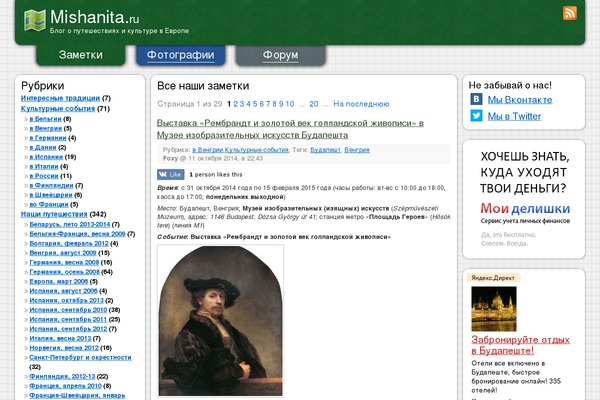Switch to the Форум tab
Image resolution: width=600 pixels, height=400 pixels.
click(280, 55)
